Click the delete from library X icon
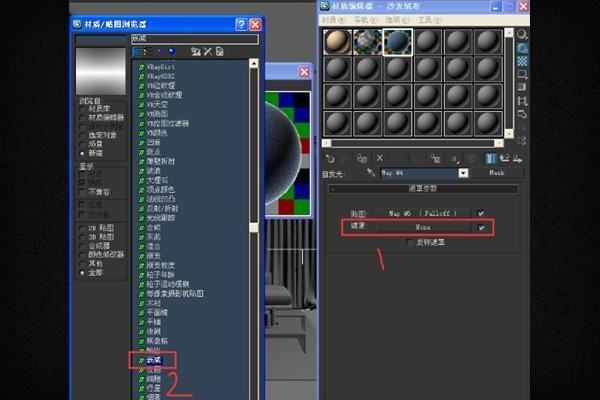This screenshot has height=400, width=600. tap(207, 51)
